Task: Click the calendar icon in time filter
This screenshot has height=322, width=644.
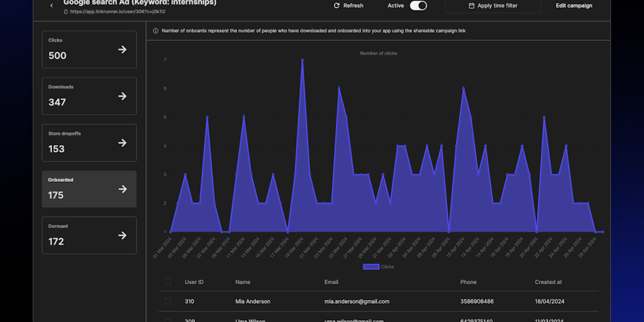Action: [472, 6]
